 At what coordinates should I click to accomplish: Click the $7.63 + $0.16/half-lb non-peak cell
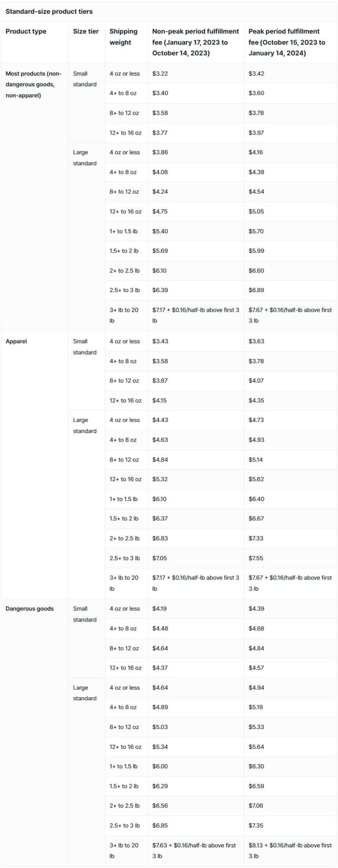coord(196,851)
